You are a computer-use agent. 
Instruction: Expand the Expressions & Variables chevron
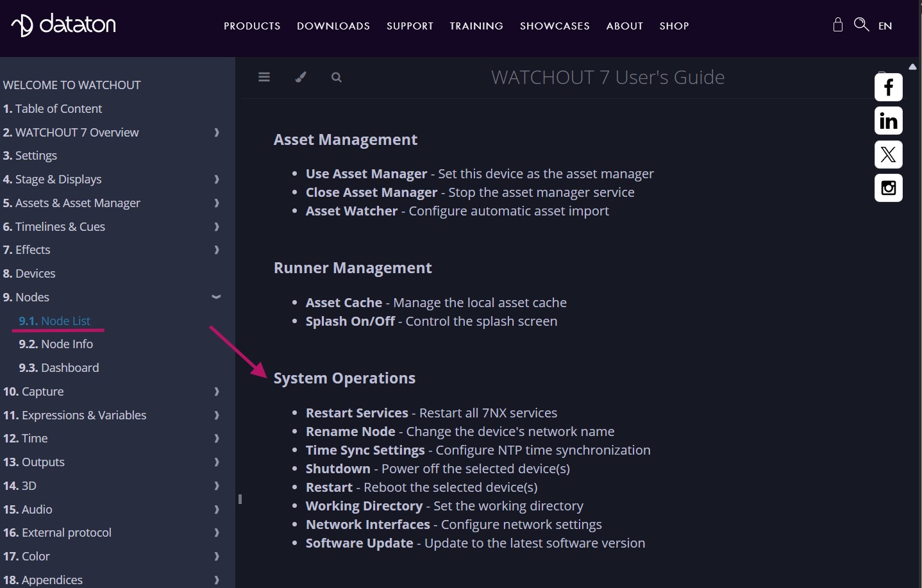click(x=217, y=416)
